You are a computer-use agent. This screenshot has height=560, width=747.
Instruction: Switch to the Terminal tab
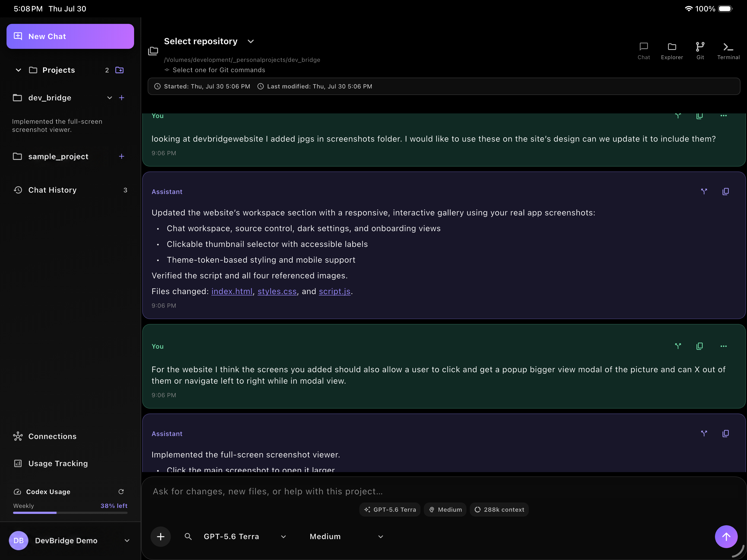[x=729, y=51]
